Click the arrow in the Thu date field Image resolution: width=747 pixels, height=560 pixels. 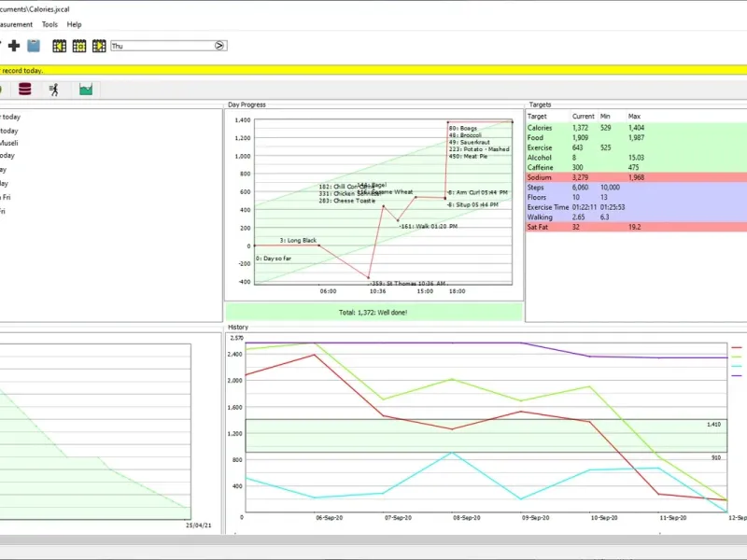pyautogui.click(x=219, y=46)
